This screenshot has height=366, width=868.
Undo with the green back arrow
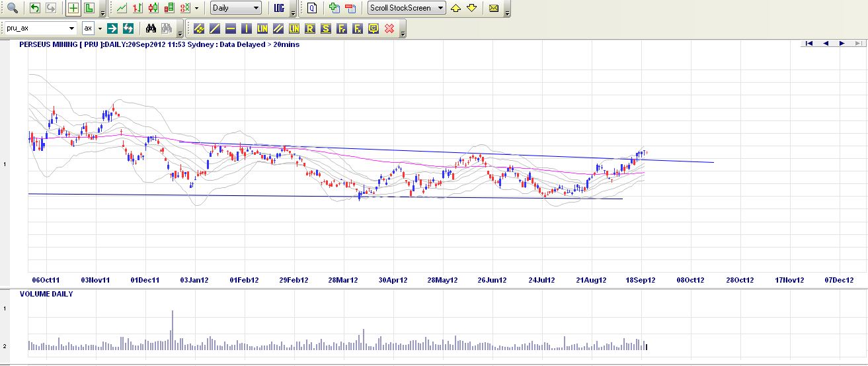pos(35,8)
